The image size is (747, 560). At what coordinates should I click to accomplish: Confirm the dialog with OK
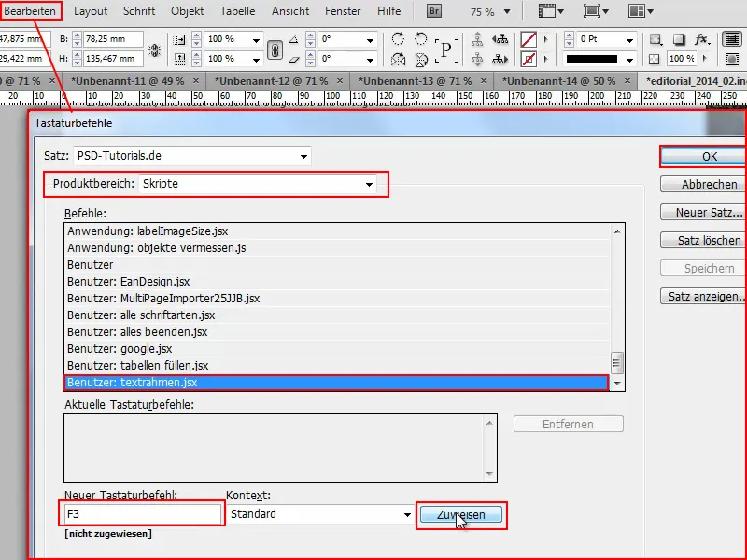coord(703,156)
